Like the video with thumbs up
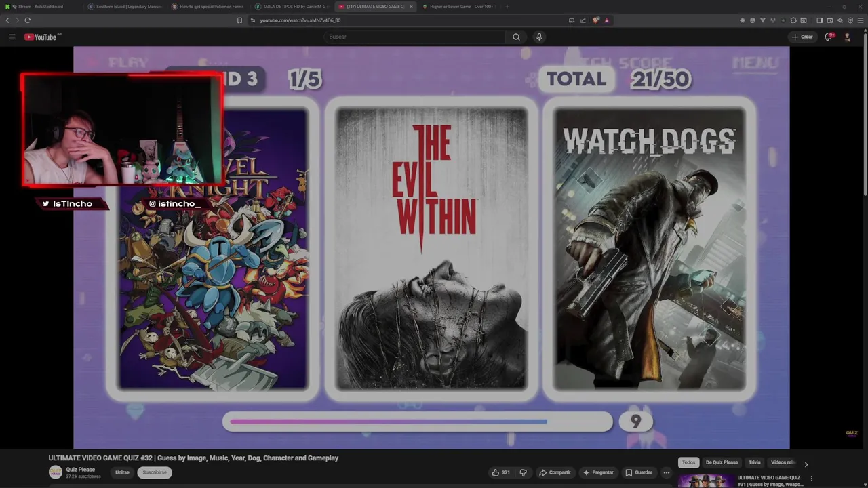 [500, 472]
